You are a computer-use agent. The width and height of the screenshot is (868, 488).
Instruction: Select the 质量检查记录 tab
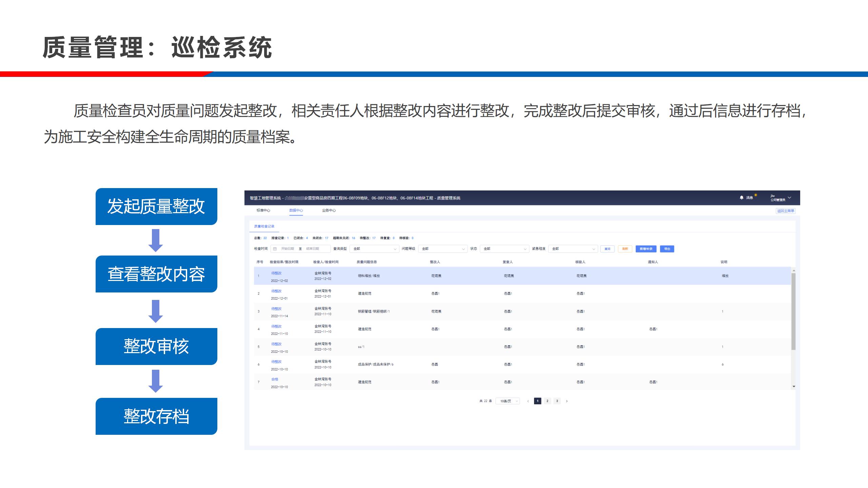click(264, 226)
